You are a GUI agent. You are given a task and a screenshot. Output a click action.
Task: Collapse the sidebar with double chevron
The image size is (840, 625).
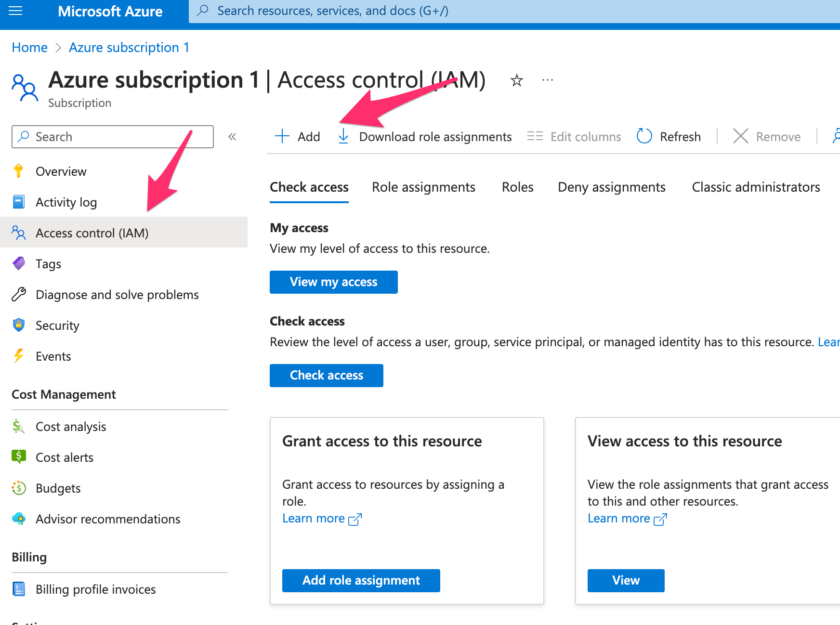(232, 137)
